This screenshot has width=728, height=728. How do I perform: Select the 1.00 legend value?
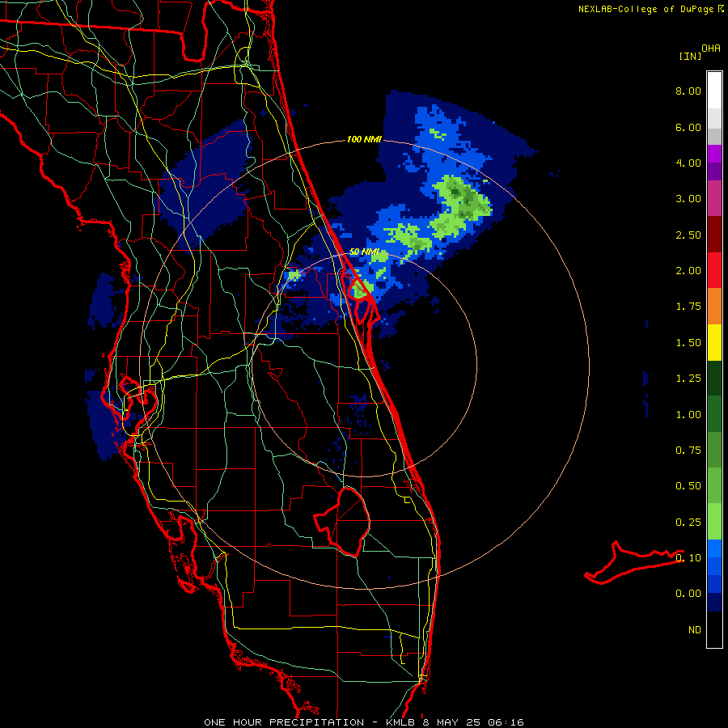click(x=688, y=415)
